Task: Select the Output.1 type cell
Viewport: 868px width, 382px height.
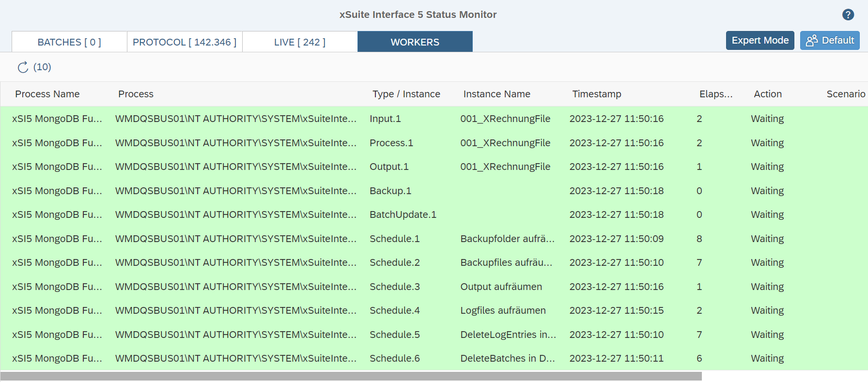Action: [x=389, y=167]
